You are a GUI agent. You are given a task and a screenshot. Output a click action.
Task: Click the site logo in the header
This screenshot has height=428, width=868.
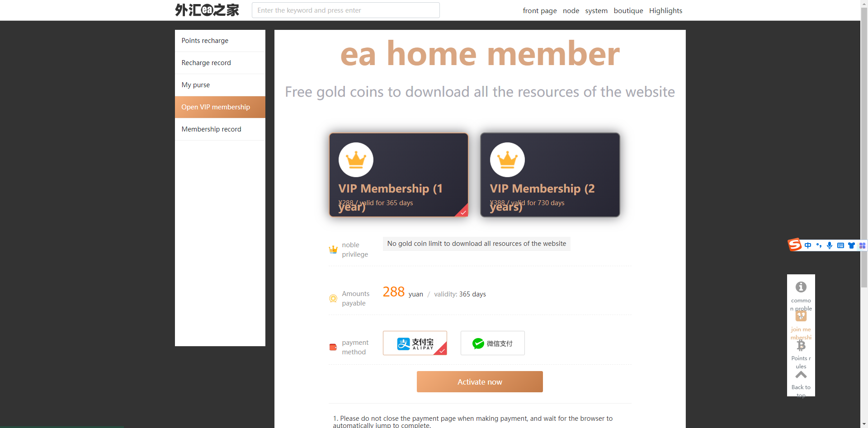coord(207,10)
